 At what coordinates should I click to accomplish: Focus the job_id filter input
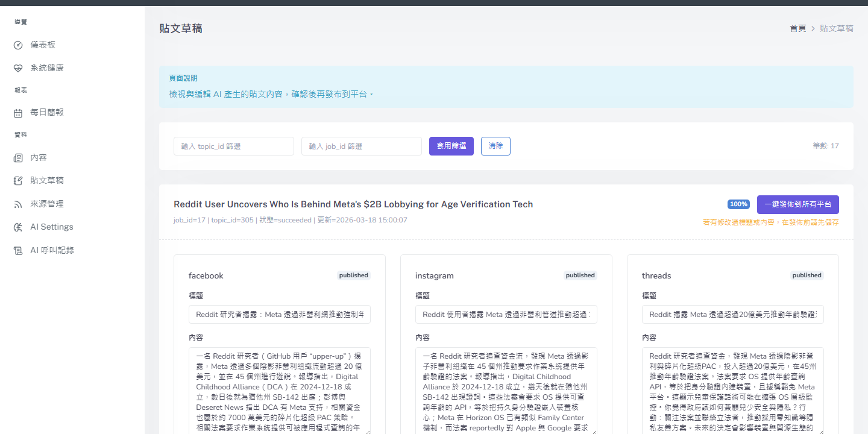[362, 146]
